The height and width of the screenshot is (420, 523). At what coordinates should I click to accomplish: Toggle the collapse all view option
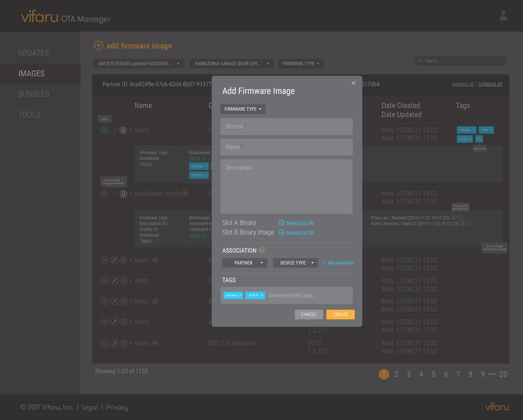coord(490,84)
